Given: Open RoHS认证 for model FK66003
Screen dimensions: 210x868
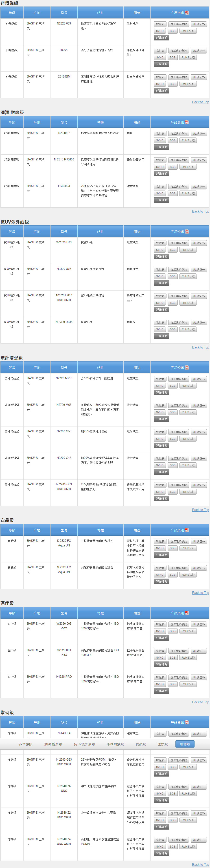Looking at the screenshot, I should [188, 193].
